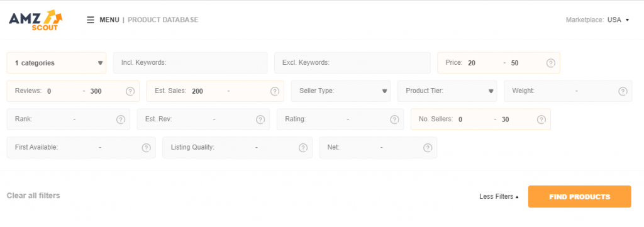Image resolution: width=644 pixels, height=227 pixels.
Task: Open the Seller Type dropdown
Action: click(x=341, y=91)
